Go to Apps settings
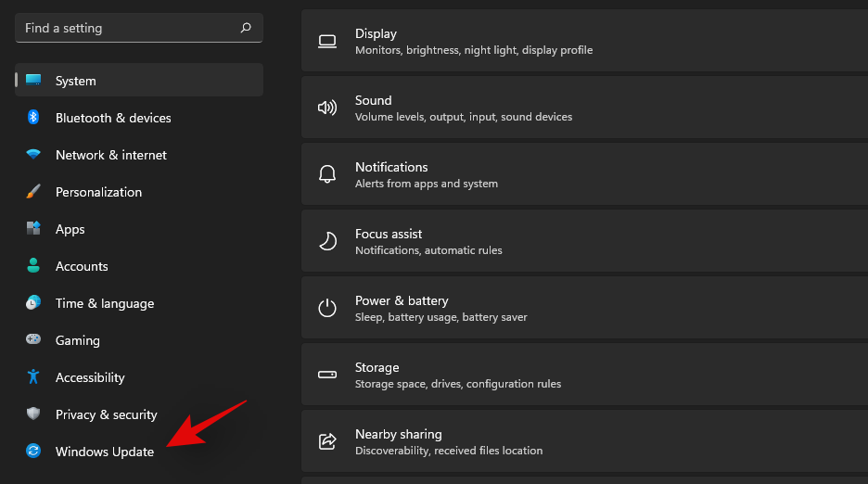This screenshot has height=484, width=868. (70, 229)
